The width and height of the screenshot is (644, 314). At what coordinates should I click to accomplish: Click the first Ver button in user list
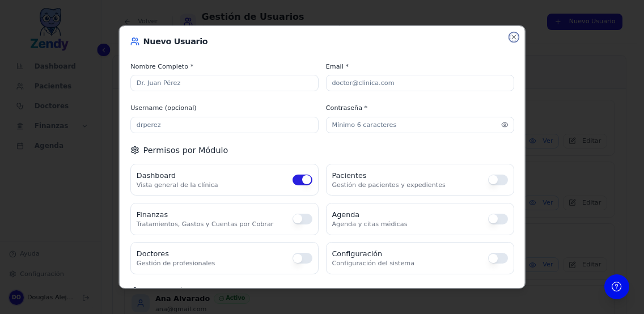pos(543,141)
